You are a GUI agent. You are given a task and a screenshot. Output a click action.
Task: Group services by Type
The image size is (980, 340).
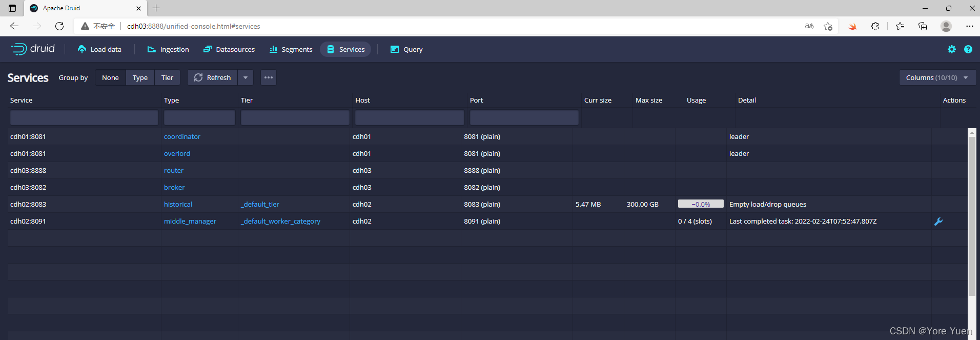(x=140, y=77)
